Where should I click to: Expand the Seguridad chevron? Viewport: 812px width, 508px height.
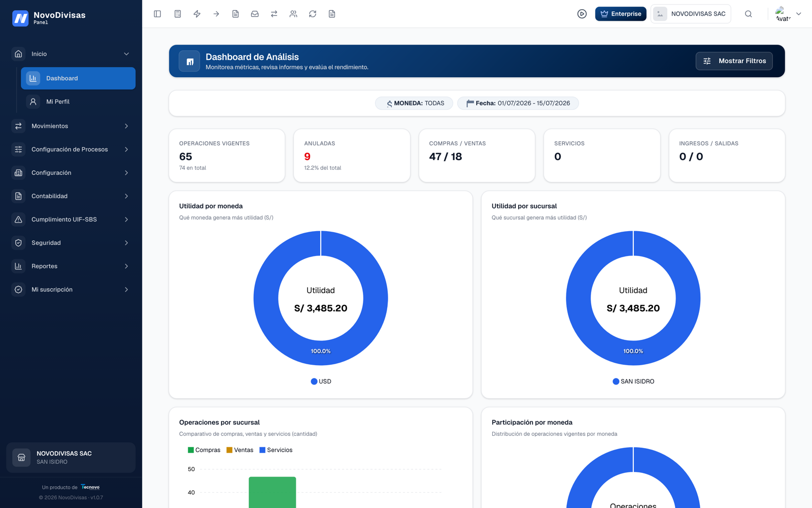click(126, 243)
